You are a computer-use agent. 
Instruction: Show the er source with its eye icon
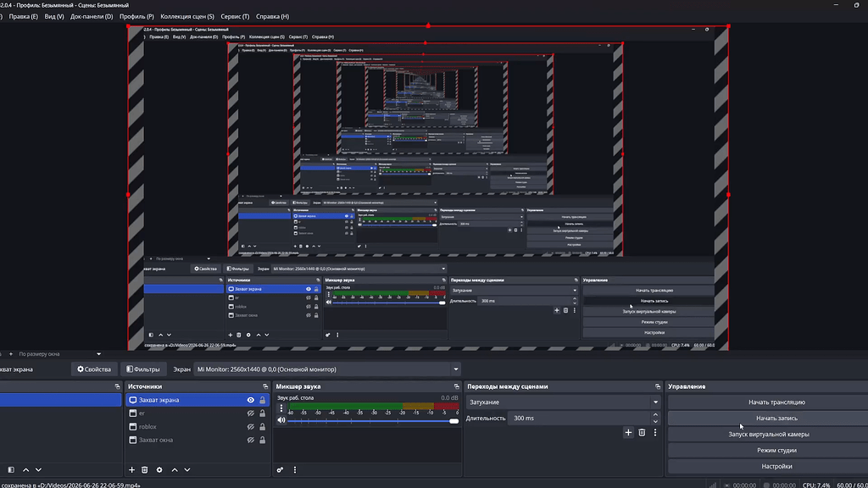(x=251, y=413)
